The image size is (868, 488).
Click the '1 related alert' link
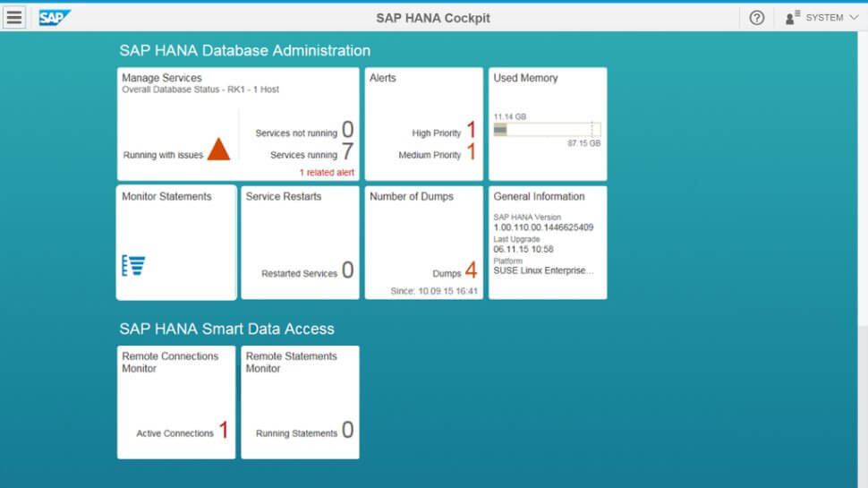coord(327,172)
